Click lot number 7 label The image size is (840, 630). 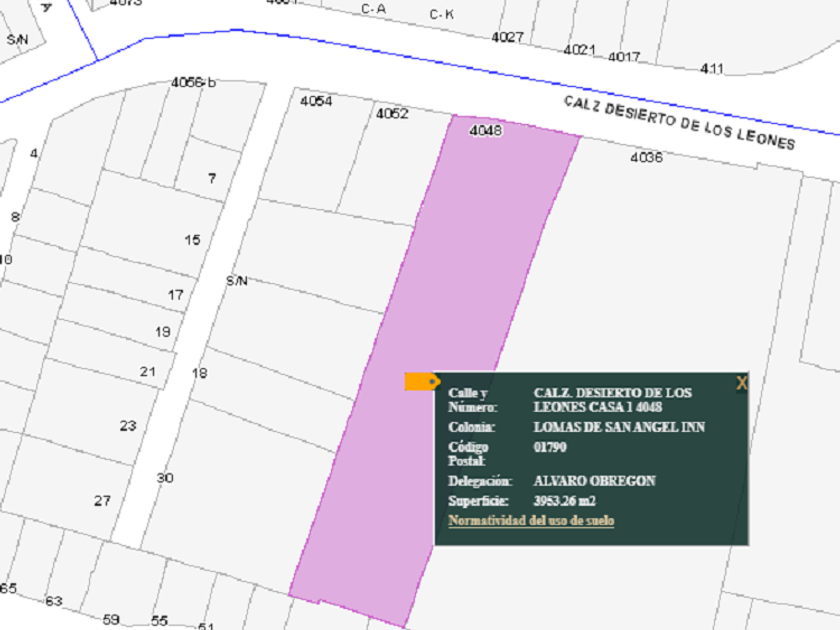pyautogui.click(x=212, y=178)
